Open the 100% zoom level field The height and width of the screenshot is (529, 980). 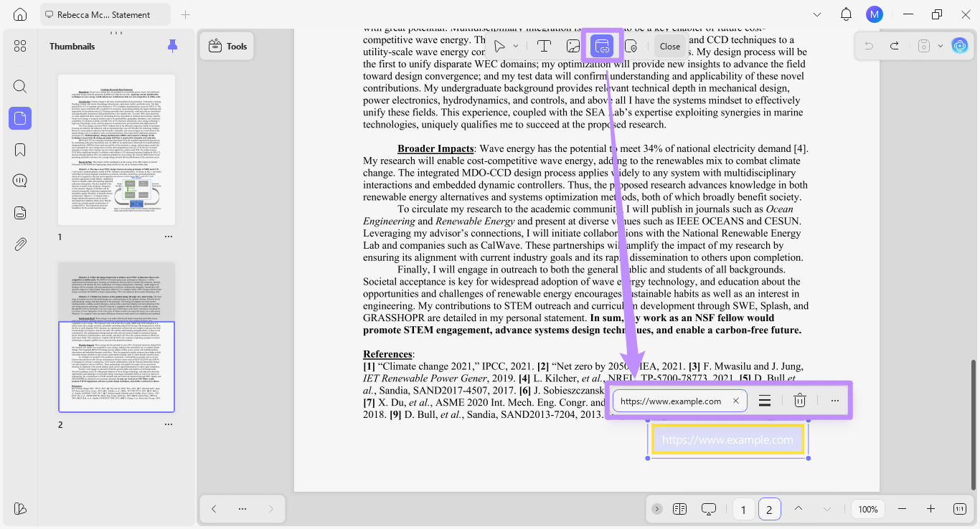[867, 509]
